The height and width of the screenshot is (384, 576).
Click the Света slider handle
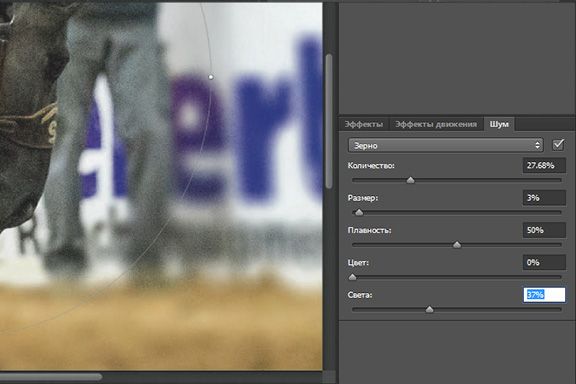(x=429, y=309)
